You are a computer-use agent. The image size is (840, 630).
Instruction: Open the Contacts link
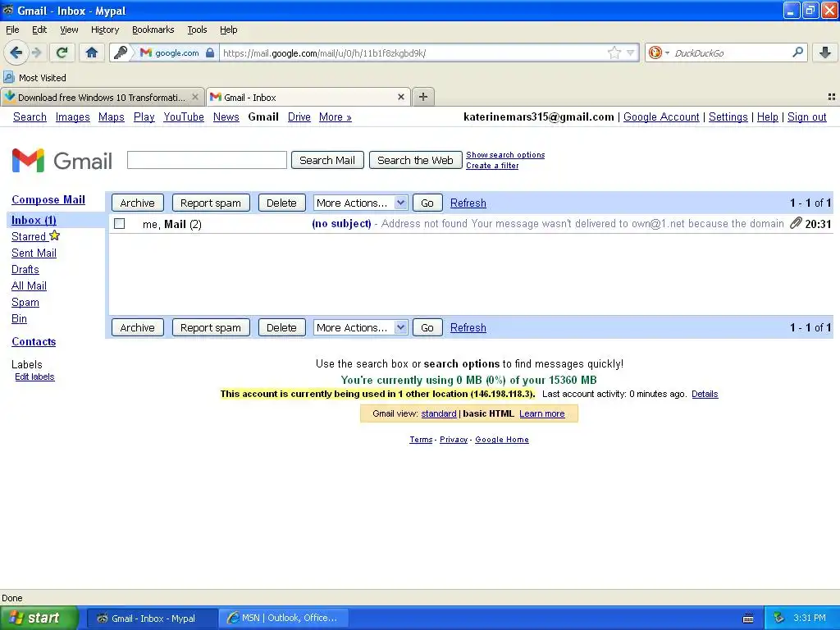point(34,341)
